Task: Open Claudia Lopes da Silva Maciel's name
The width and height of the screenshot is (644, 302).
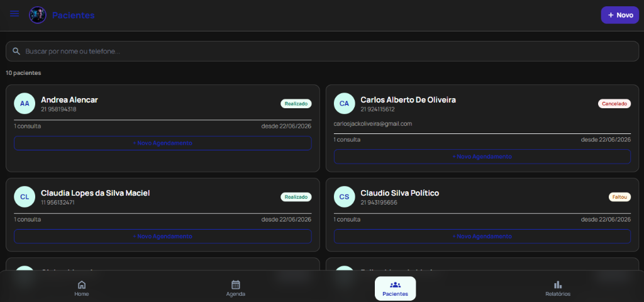Action: [x=96, y=193]
